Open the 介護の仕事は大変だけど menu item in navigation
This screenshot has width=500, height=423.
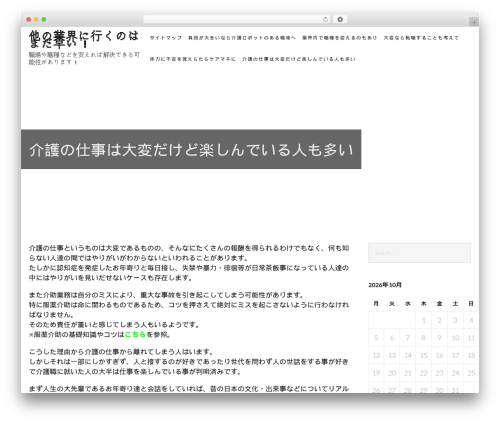click(x=299, y=59)
